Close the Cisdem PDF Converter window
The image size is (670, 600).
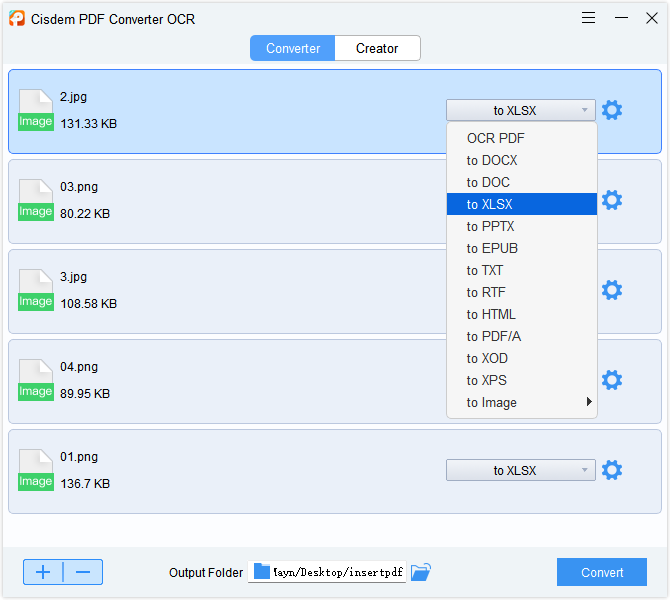[x=652, y=18]
